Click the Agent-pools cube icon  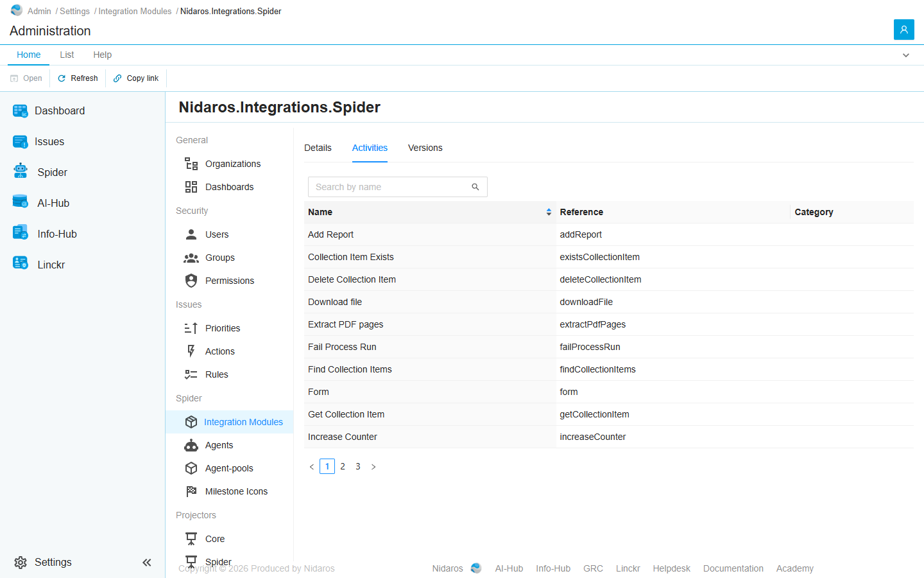coord(191,468)
